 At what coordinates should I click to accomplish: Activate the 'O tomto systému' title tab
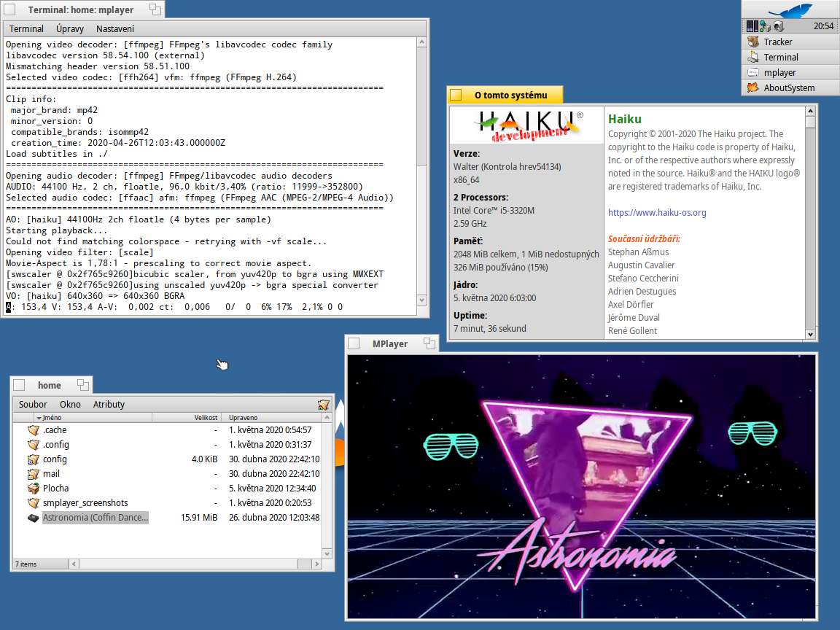[x=505, y=95]
